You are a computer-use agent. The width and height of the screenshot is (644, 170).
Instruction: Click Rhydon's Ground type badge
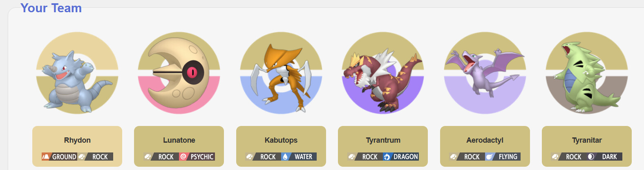point(59,157)
